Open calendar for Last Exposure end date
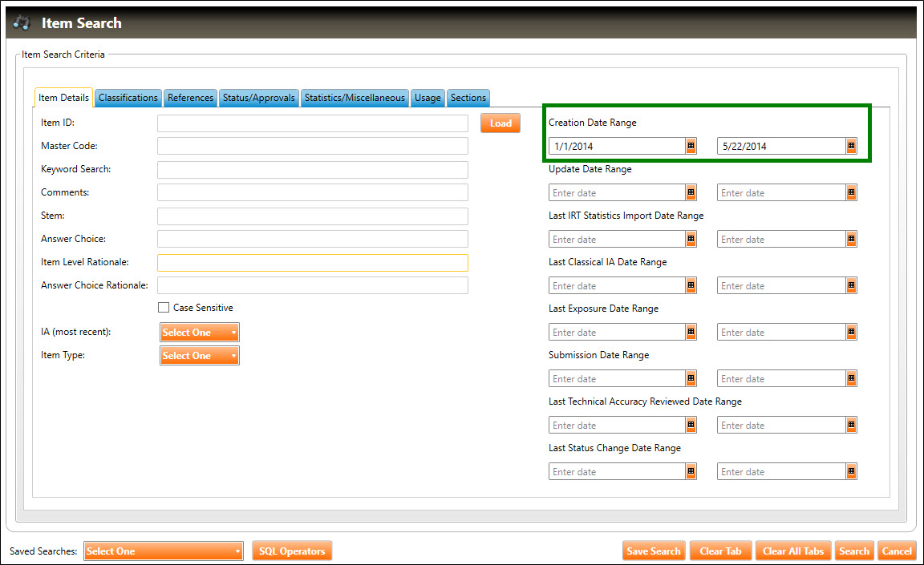Screen dimensions: 924x565 [851, 333]
